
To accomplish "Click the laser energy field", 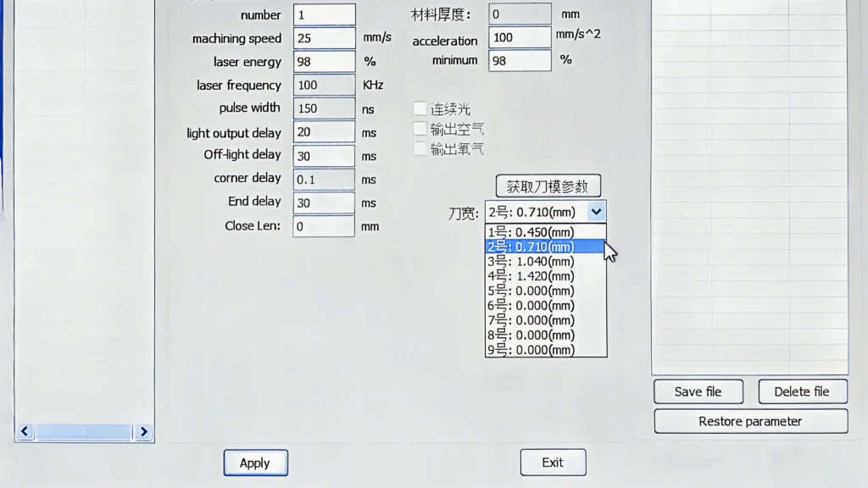I will (324, 61).
